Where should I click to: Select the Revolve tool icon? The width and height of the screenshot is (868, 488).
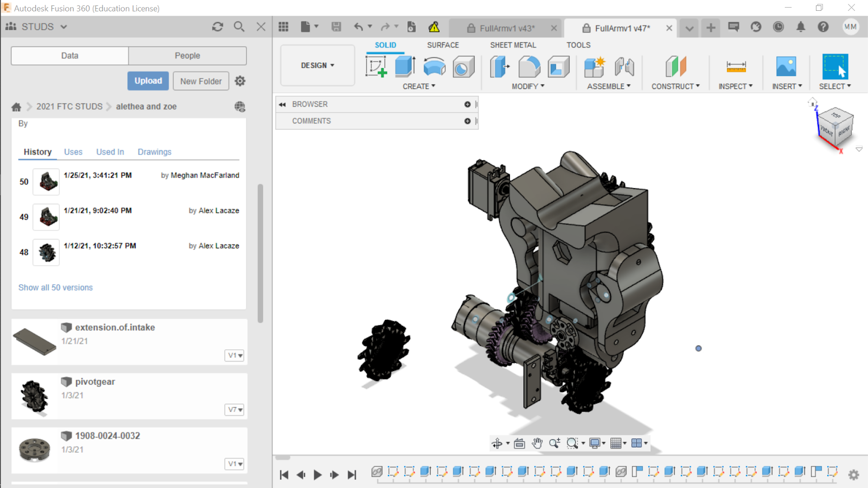[434, 67]
